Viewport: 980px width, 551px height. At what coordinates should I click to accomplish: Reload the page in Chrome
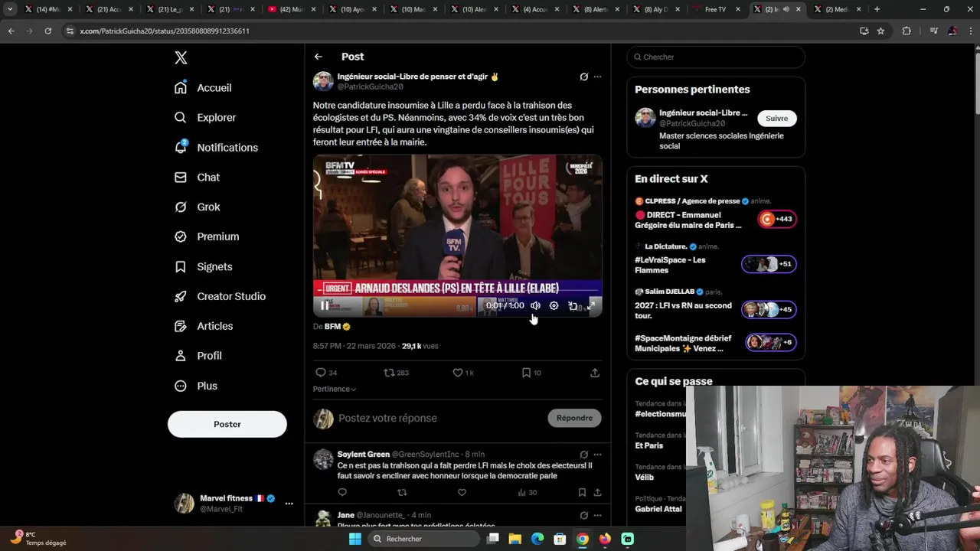point(47,31)
